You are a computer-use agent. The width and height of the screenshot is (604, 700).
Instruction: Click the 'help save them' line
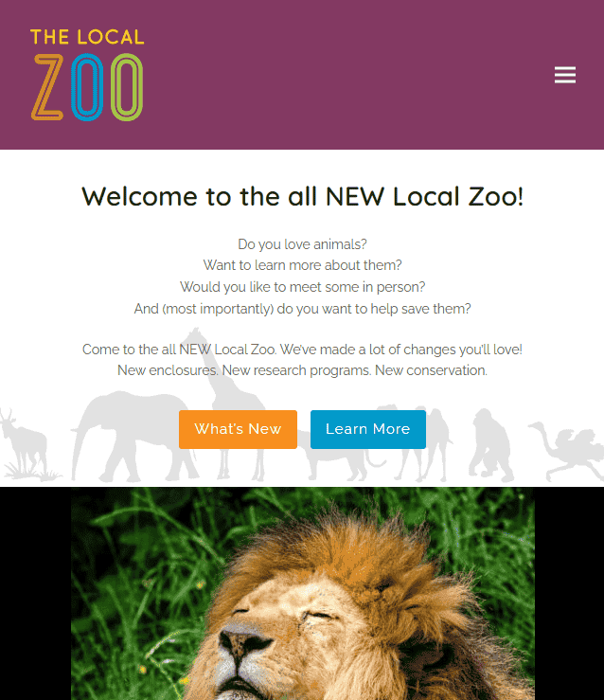(302, 309)
